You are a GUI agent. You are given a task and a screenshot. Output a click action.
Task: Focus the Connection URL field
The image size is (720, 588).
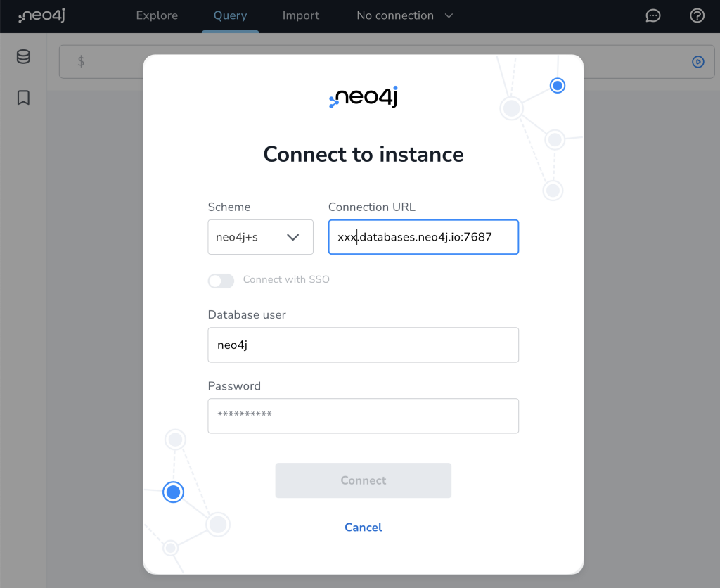click(x=423, y=237)
